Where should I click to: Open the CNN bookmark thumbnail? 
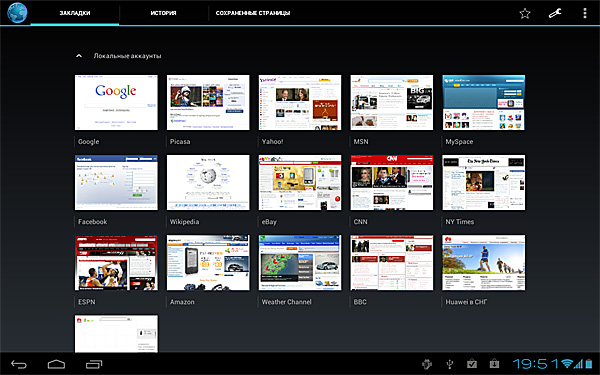click(x=392, y=183)
